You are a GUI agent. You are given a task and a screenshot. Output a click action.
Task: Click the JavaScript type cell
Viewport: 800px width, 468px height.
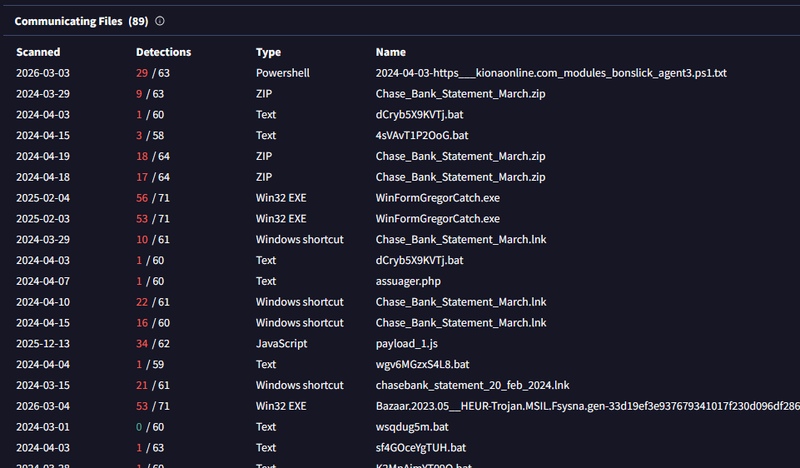pyautogui.click(x=282, y=344)
